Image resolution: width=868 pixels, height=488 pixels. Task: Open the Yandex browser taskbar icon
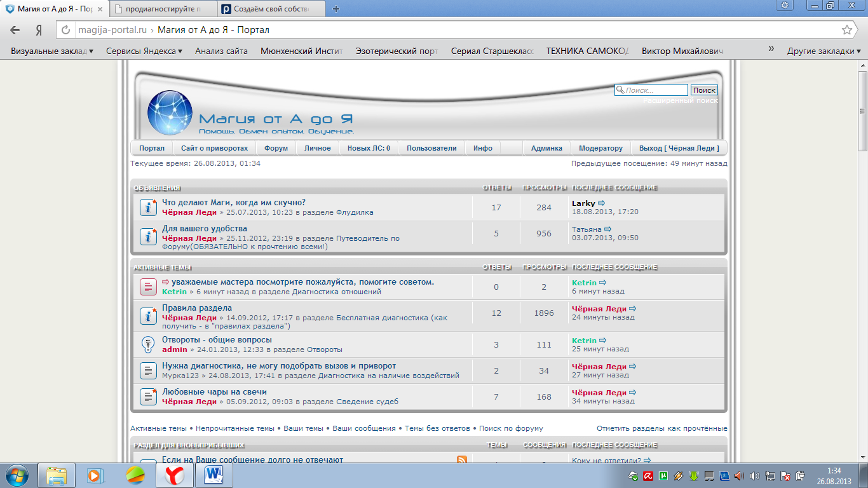point(175,475)
